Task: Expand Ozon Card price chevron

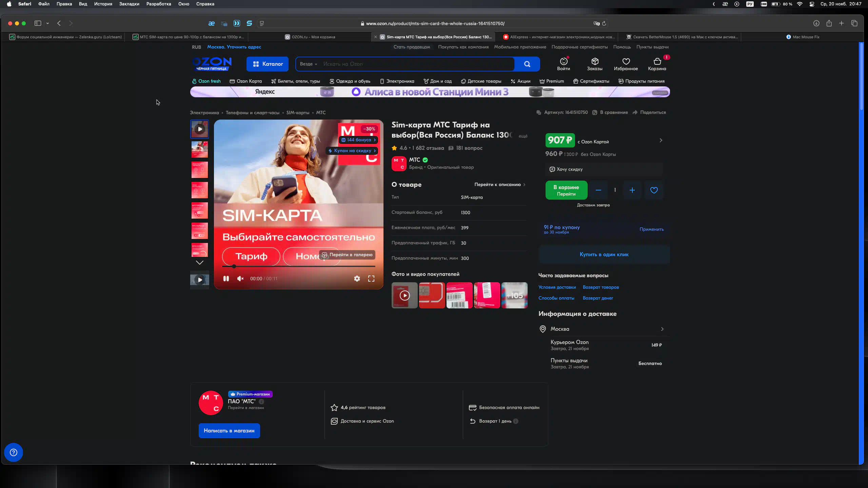Action: (660, 140)
